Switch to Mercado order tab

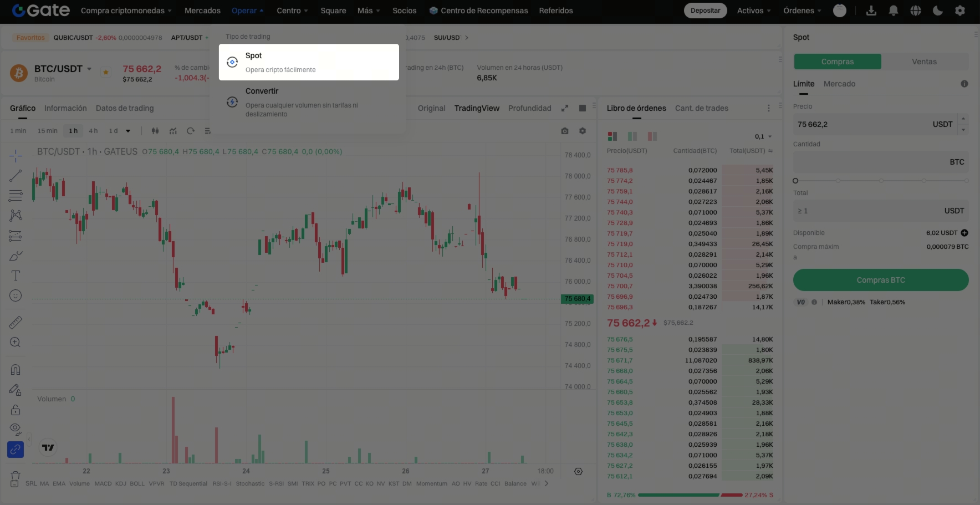coord(839,84)
